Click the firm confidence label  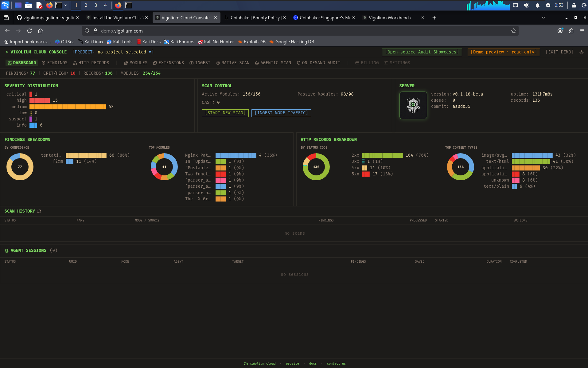58,161
